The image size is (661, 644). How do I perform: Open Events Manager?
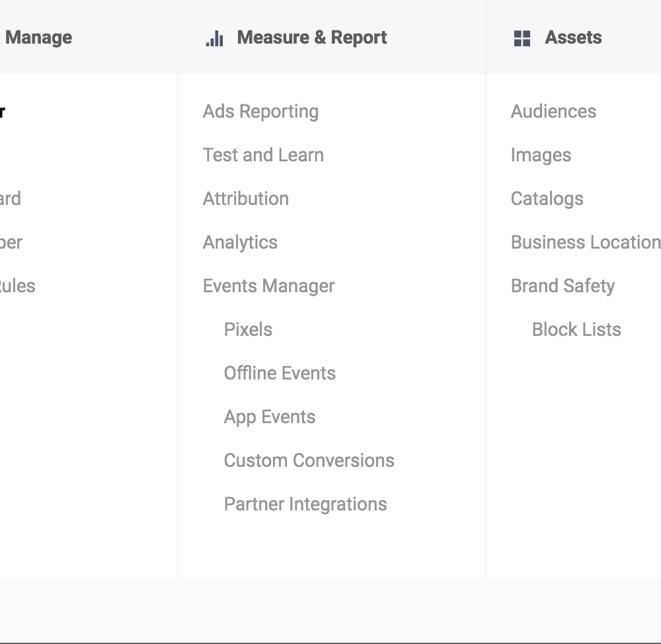[268, 286]
